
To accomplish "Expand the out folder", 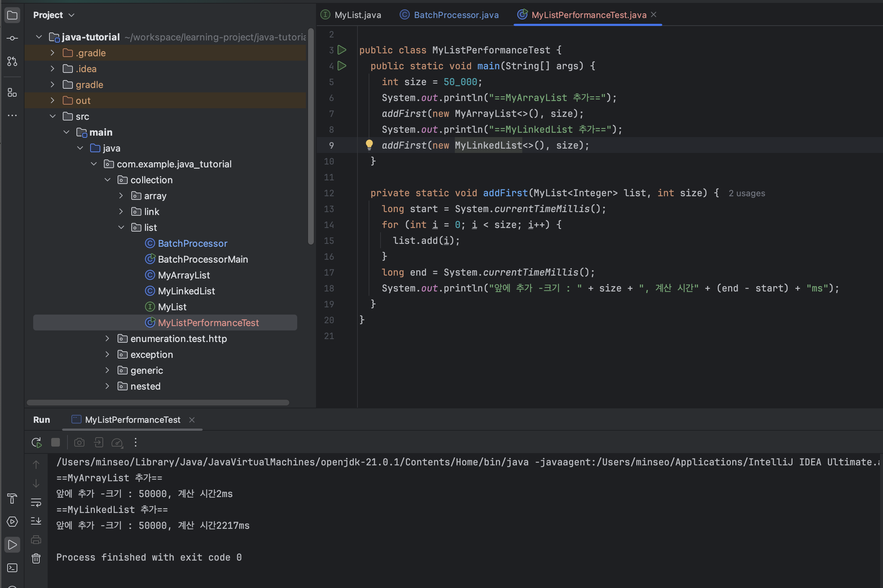I will click(53, 100).
